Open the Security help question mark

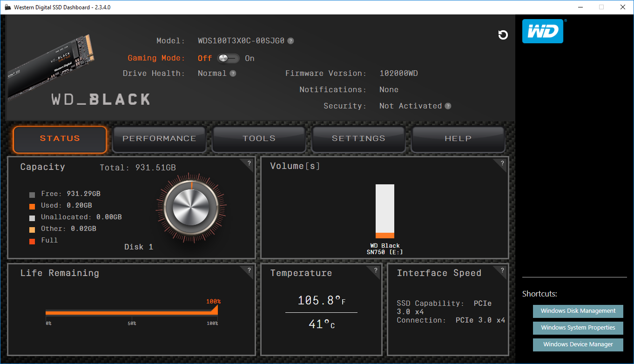[x=448, y=106]
